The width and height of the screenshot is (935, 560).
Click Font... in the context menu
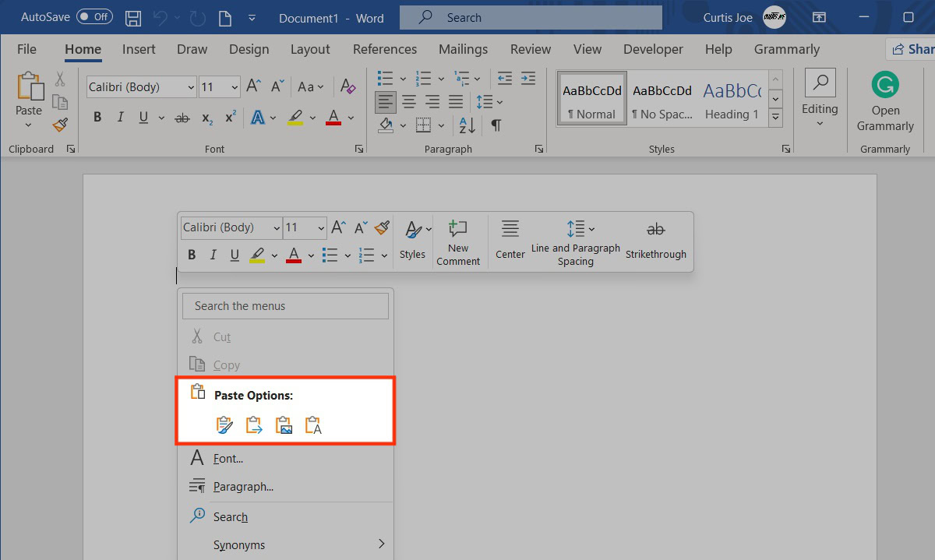pos(228,459)
